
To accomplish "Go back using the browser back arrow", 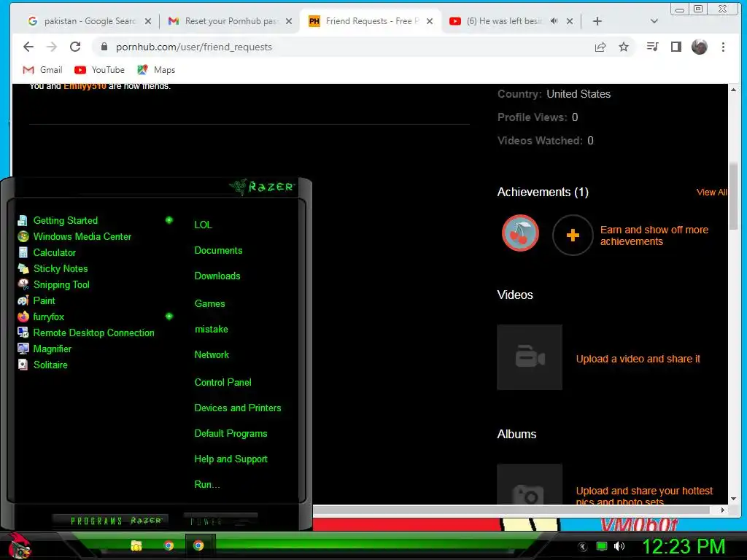I will point(28,47).
